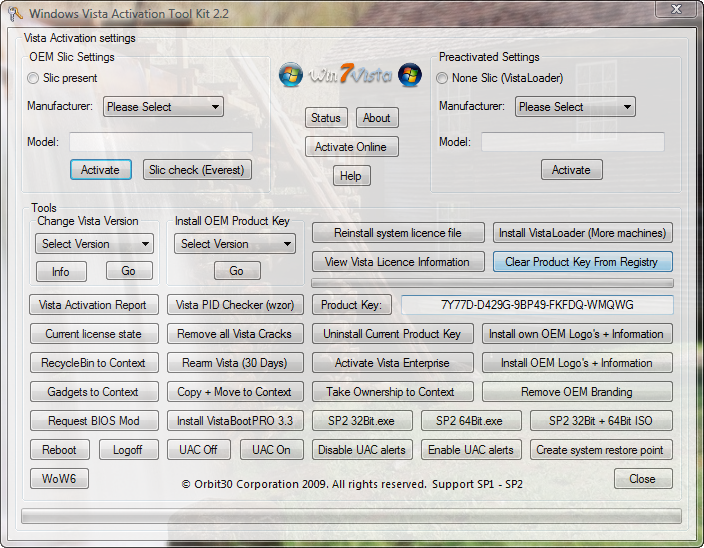This screenshot has width=704, height=548.
Task: Open the OEM Slic Manufacturer dropdown
Action: point(163,107)
